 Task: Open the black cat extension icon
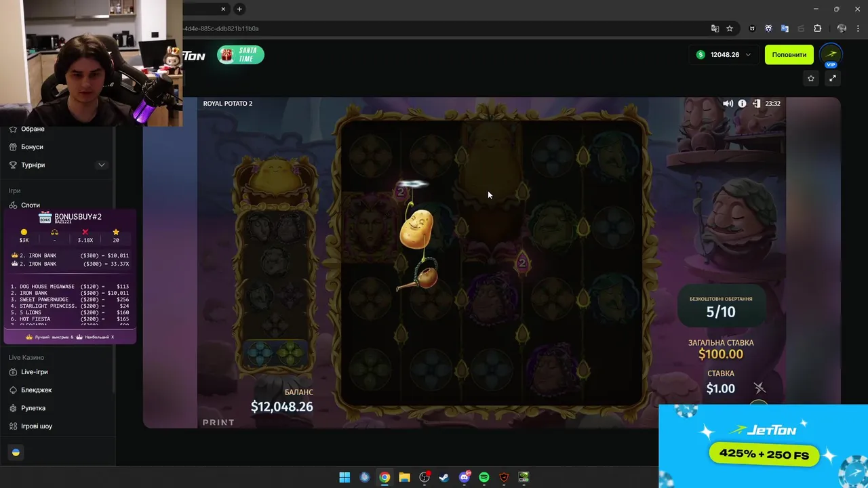pos(752,28)
